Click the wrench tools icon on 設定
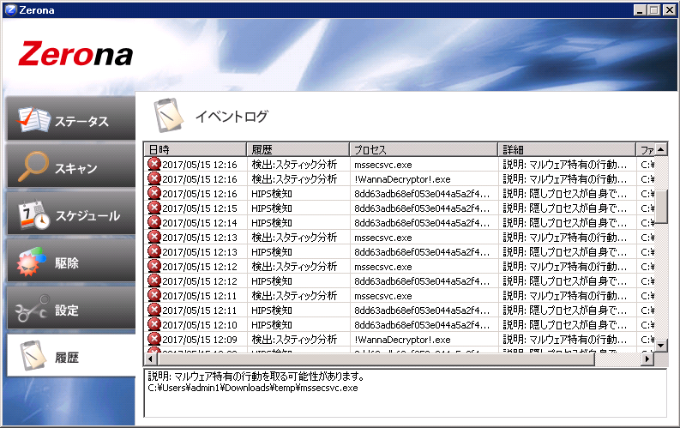This screenshot has height=428, width=680. pos(32,309)
